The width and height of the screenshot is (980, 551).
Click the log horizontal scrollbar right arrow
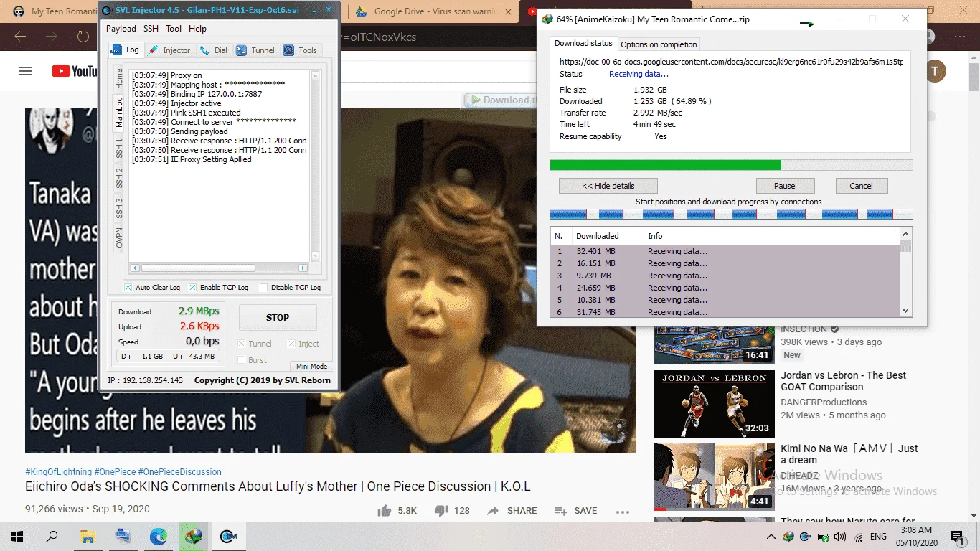point(303,268)
